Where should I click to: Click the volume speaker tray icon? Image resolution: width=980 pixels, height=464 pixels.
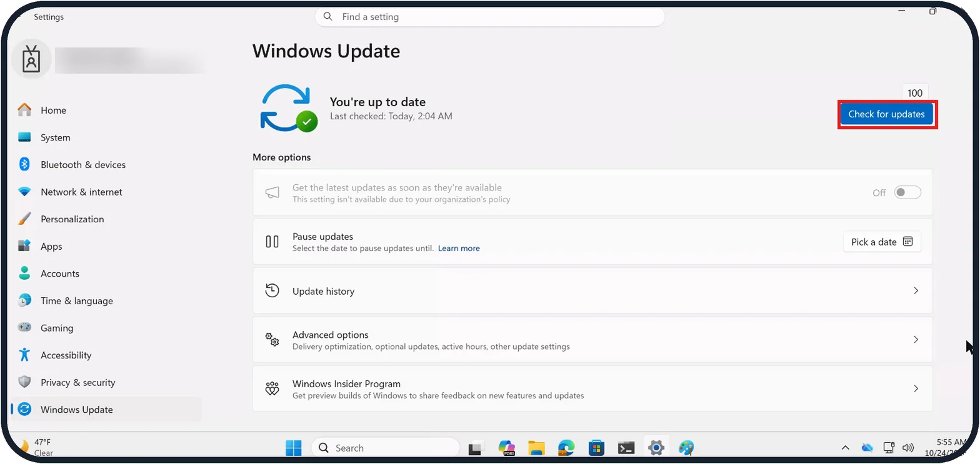point(908,448)
